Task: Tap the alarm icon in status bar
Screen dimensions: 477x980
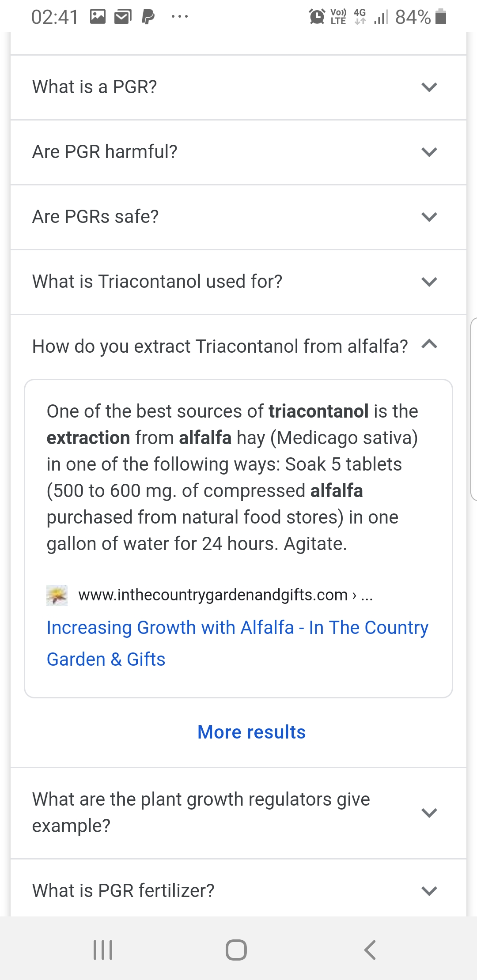Action: click(x=317, y=17)
